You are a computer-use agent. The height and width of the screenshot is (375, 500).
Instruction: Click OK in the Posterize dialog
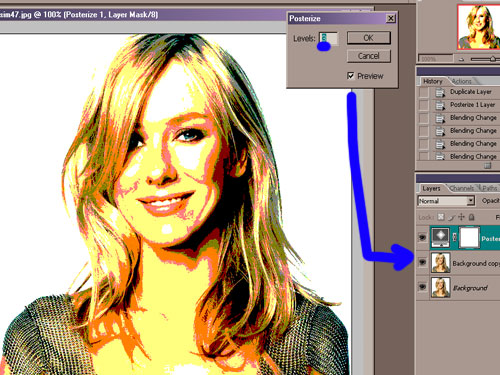tap(369, 38)
